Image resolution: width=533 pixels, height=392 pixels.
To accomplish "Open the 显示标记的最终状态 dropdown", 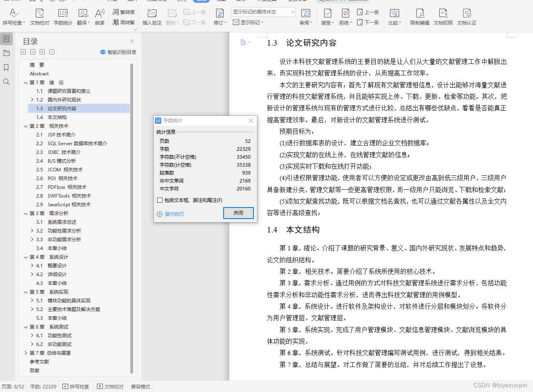I will [x=263, y=12].
